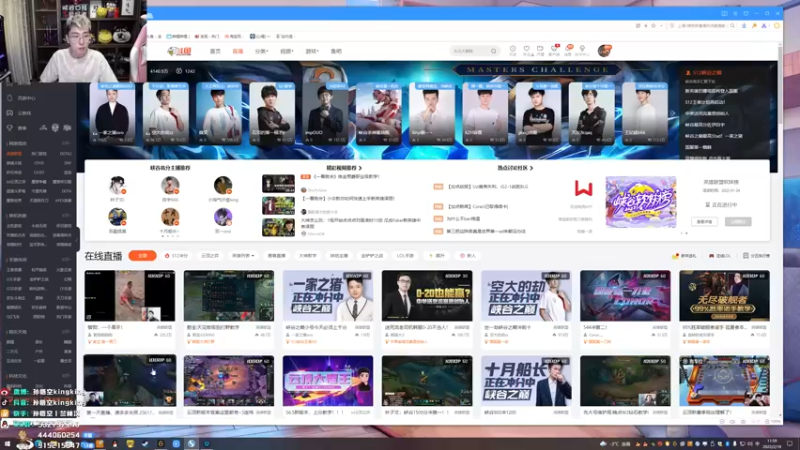The height and width of the screenshot is (450, 800).
Task: Click the magnifier search icon
Action: [x=493, y=51]
